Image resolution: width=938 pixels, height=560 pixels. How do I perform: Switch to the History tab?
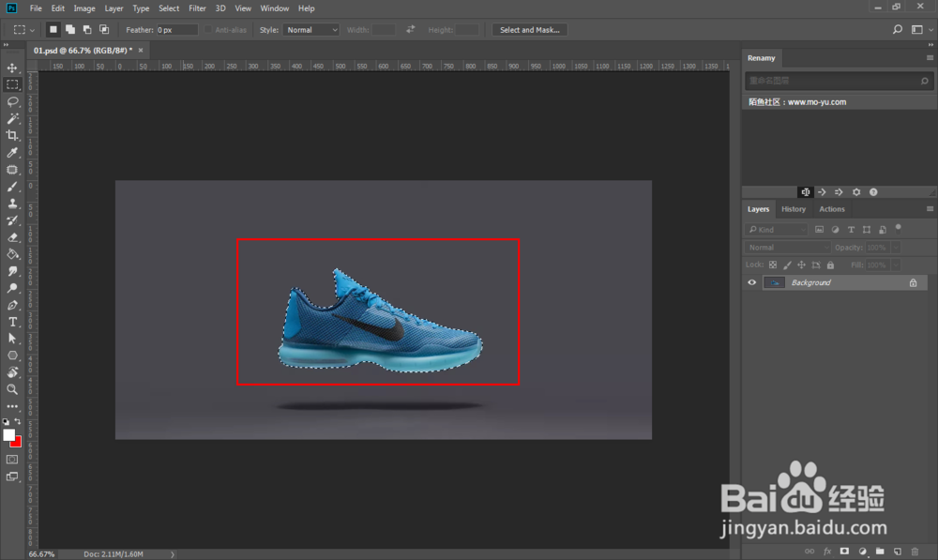794,209
